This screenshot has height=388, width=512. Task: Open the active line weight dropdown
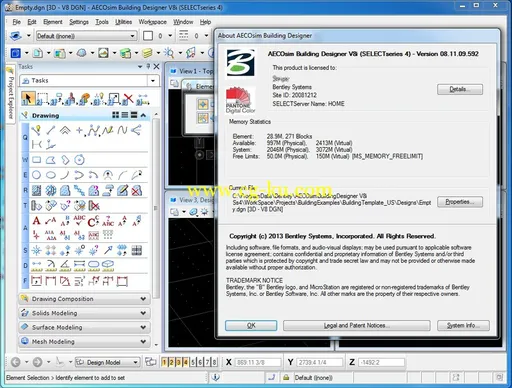(x=206, y=35)
